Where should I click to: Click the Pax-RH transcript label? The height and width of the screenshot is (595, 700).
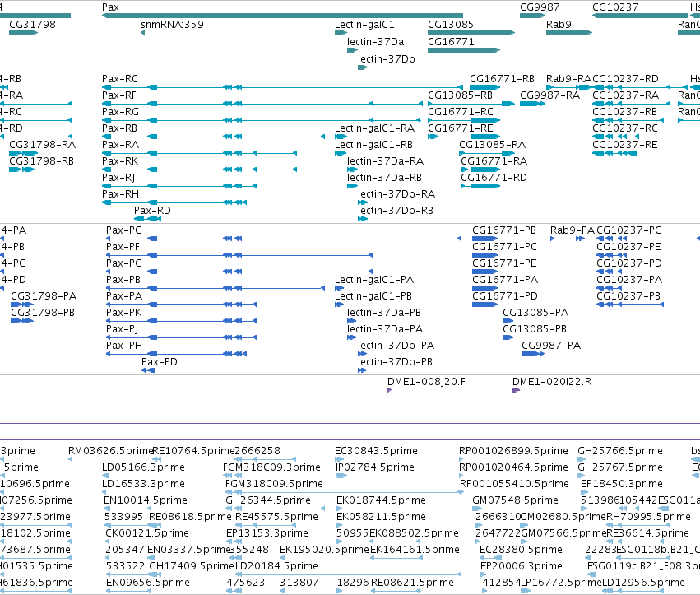[120, 194]
